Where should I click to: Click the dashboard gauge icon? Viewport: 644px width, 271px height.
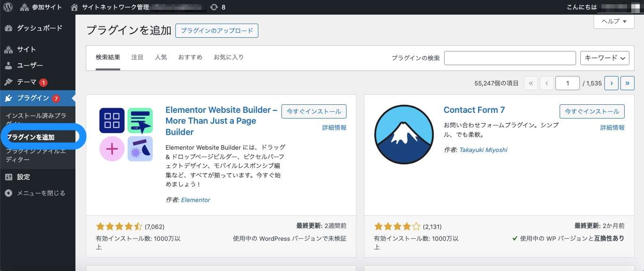coord(8,28)
